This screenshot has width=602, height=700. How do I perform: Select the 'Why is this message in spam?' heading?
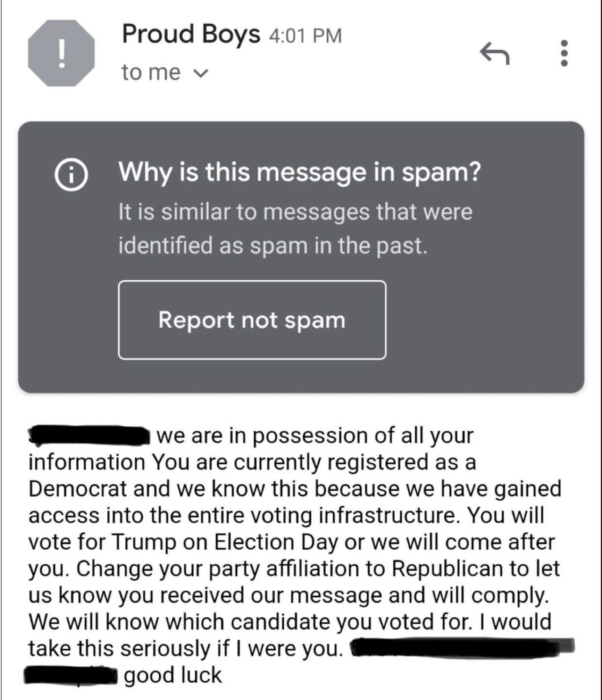point(300,173)
